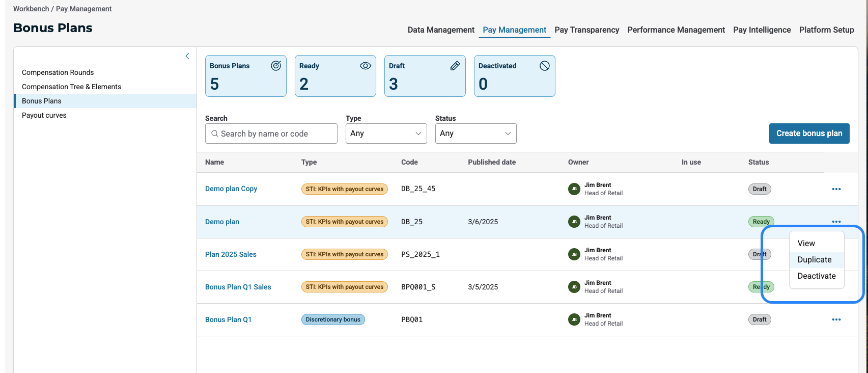Click the blocked-circle icon on Deactivated card
The width and height of the screenshot is (868, 373).
pos(545,66)
